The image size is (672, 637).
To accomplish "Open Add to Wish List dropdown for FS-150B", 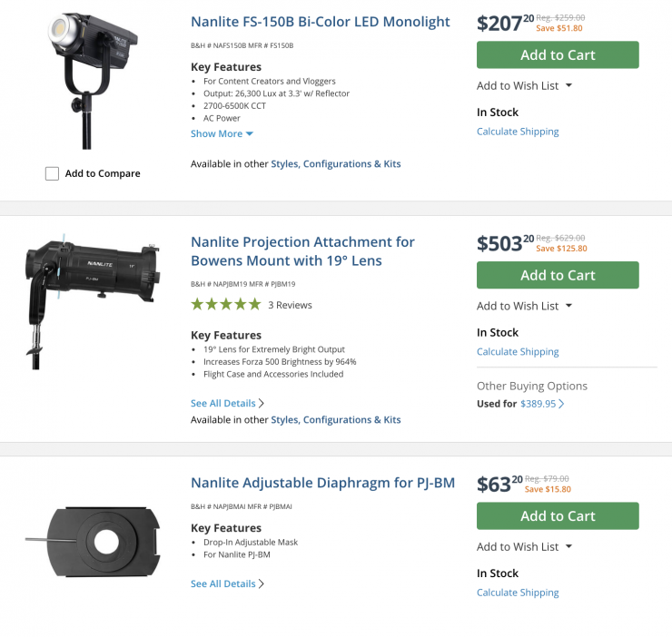I will 524,85.
